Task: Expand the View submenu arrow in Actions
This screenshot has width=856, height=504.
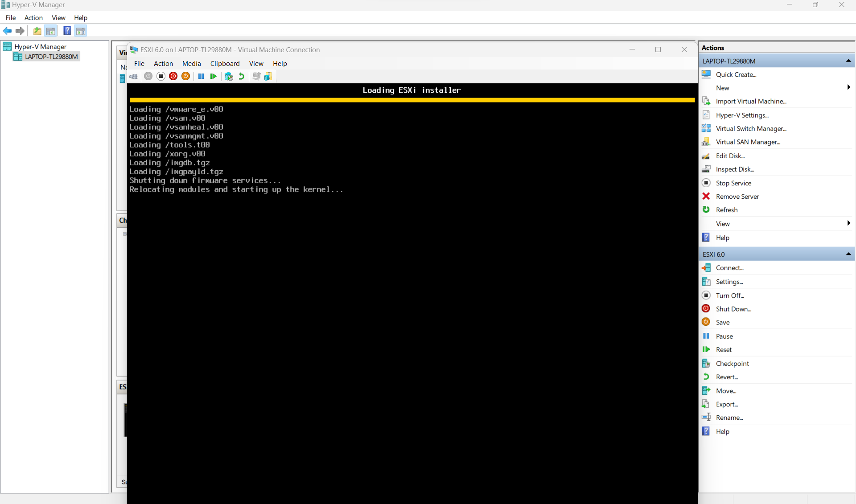Action: coord(848,223)
